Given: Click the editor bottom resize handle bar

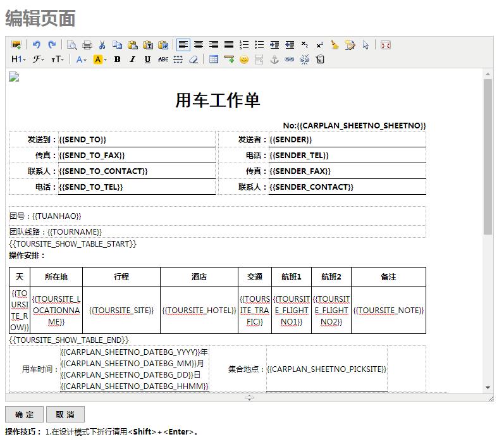Looking at the screenshot, I should pyautogui.click(x=249, y=398).
